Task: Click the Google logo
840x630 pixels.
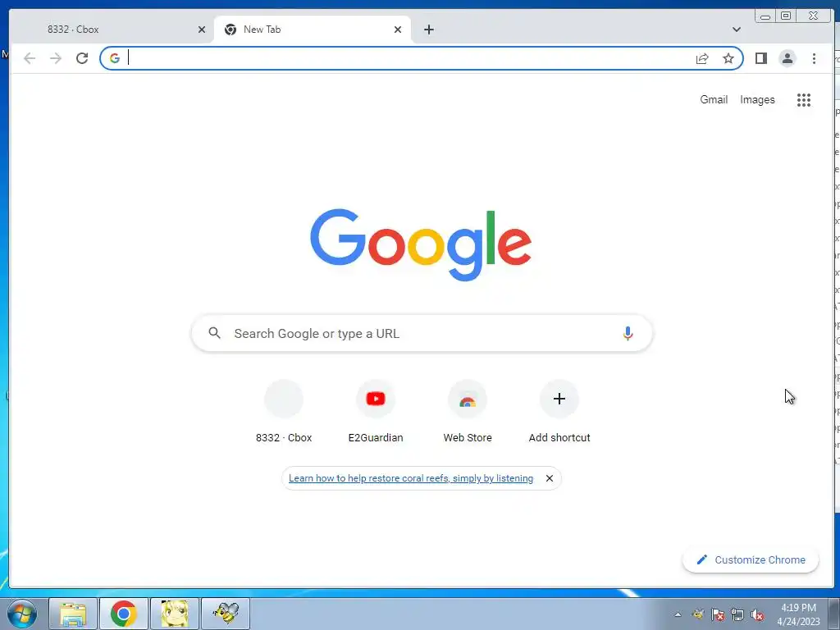Action: pyautogui.click(x=421, y=244)
